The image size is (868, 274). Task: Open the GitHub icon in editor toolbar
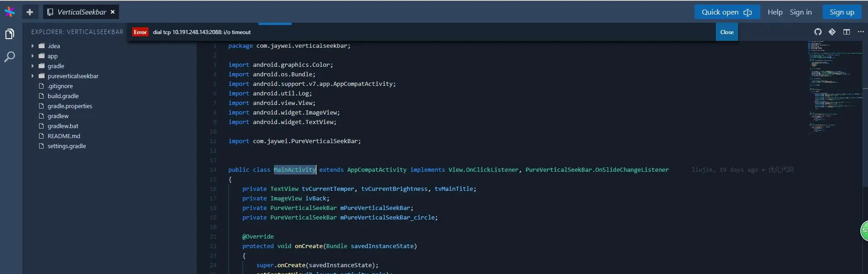818,32
